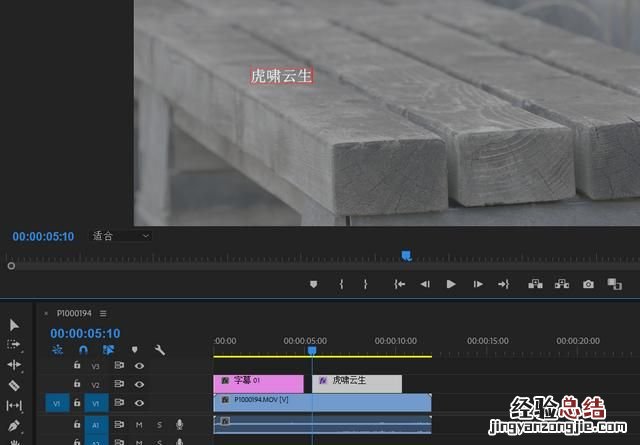
Task: Hide track V3 with eye icon
Action: [x=139, y=366]
